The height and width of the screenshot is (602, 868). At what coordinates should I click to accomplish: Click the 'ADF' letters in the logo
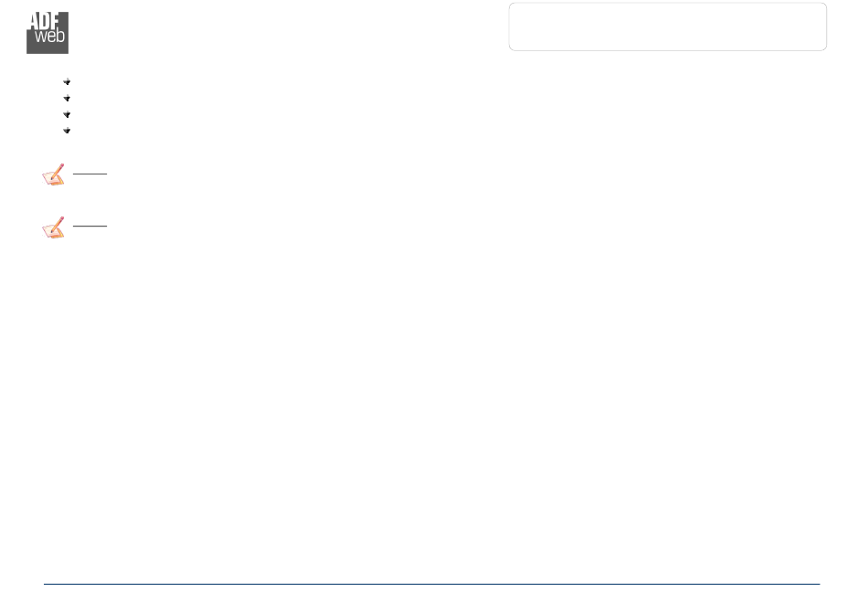click(x=44, y=21)
